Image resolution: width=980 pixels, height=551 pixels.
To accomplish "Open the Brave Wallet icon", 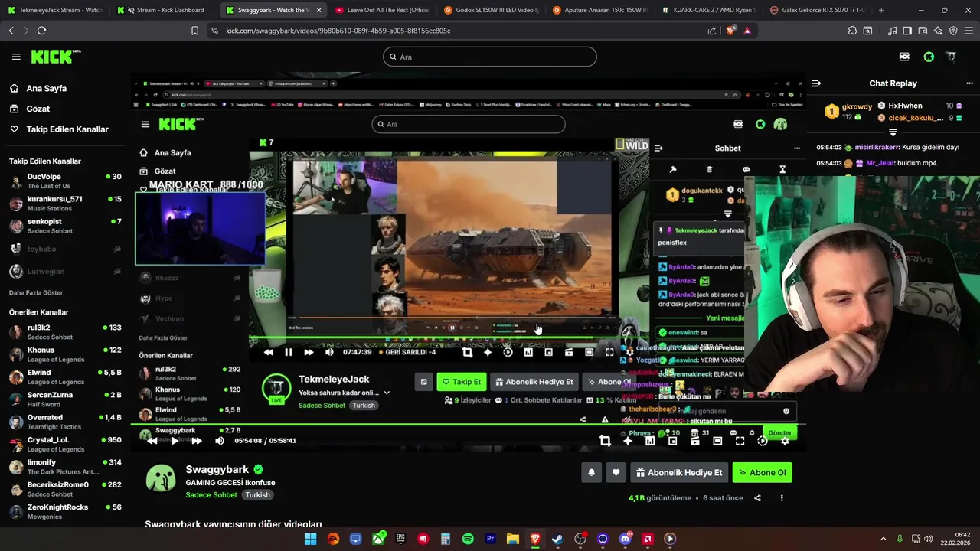I will 923,31.
